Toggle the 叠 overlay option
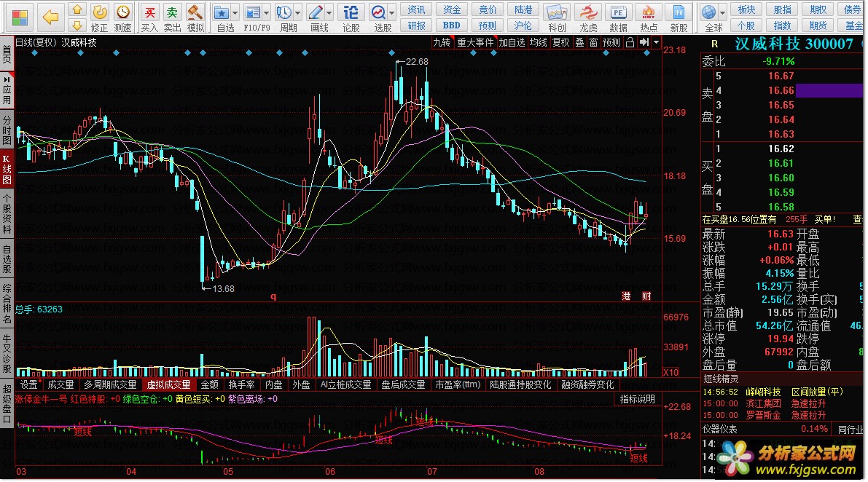This screenshot has width=868, height=482. (579, 42)
